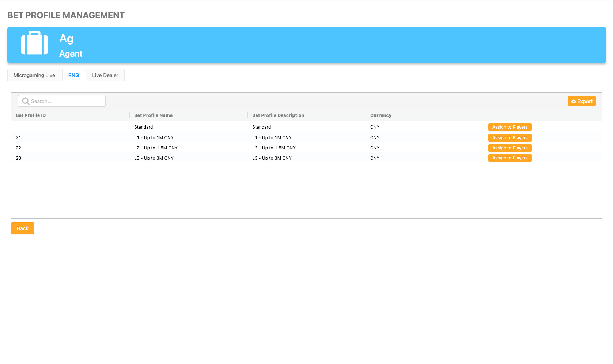Click the briefcase agent icon
Screen dimensions: 613x364
pos(35,43)
